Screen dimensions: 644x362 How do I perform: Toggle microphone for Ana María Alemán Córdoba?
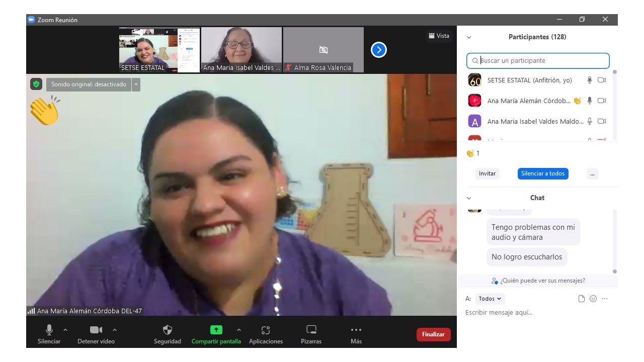pos(590,101)
